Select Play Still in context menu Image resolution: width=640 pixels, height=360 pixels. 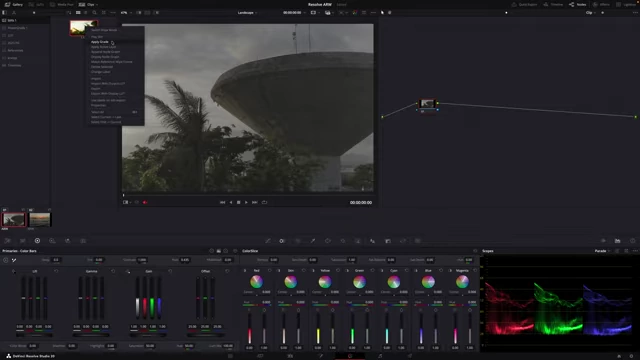pos(97,37)
